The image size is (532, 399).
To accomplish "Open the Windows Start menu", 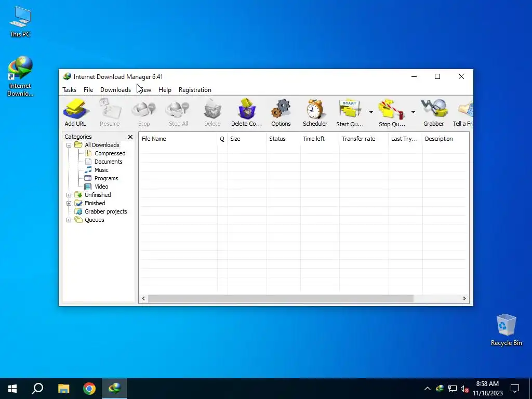I will 12,389.
